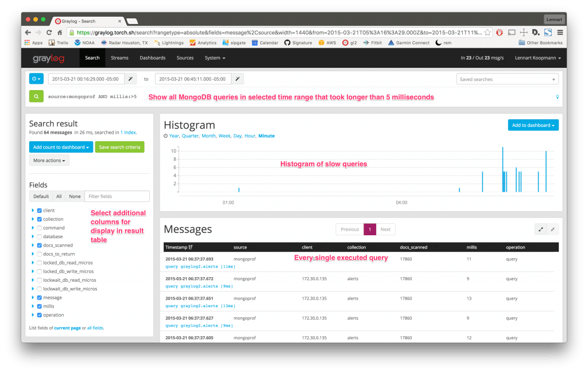Open the Streams navigation tab
This screenshot has width=588, height=373.
coord(119,58)
